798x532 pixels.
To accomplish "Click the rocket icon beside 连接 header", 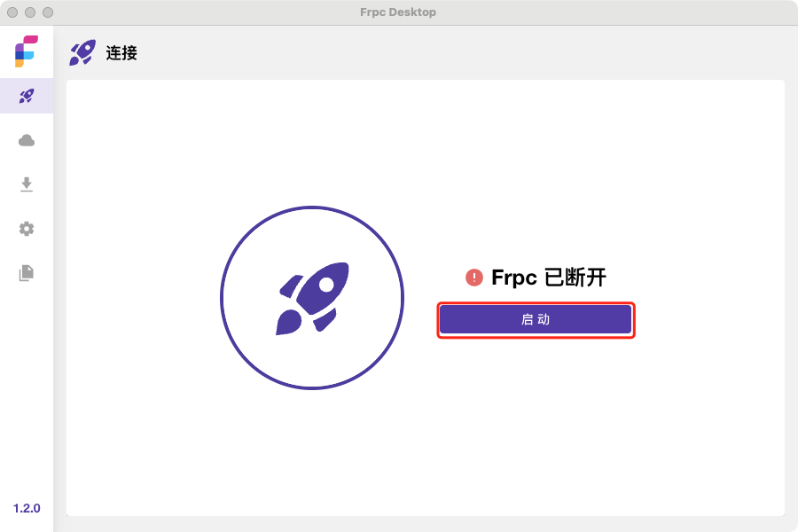I will 82,52.
